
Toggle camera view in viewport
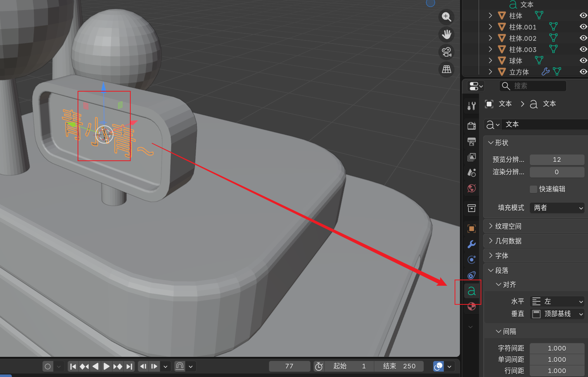pos(446,52)
